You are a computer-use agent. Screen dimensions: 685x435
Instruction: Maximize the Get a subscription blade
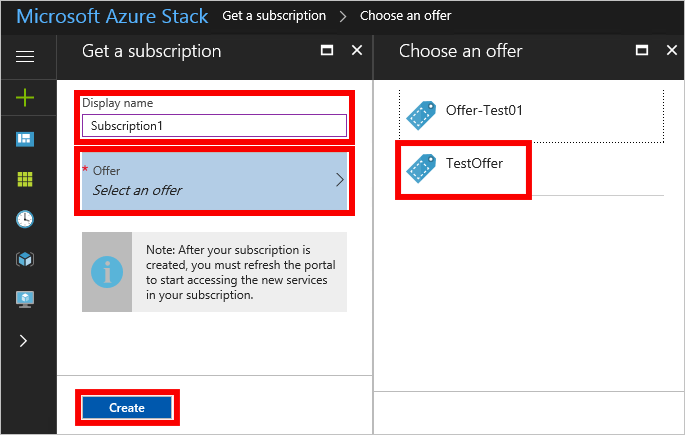pos(326,51)
